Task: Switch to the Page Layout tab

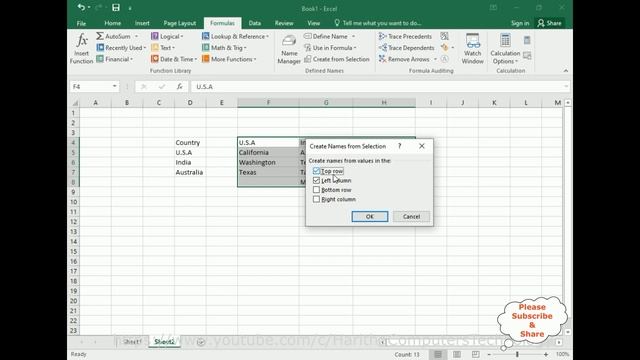Action: tap(180, 23)
